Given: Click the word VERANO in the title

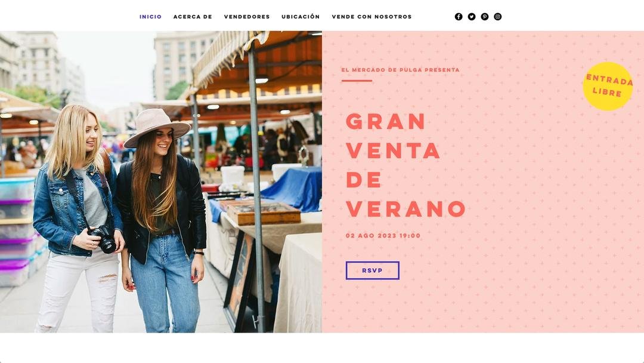Looking at the screenshot, I should click(x=406, y=209).
